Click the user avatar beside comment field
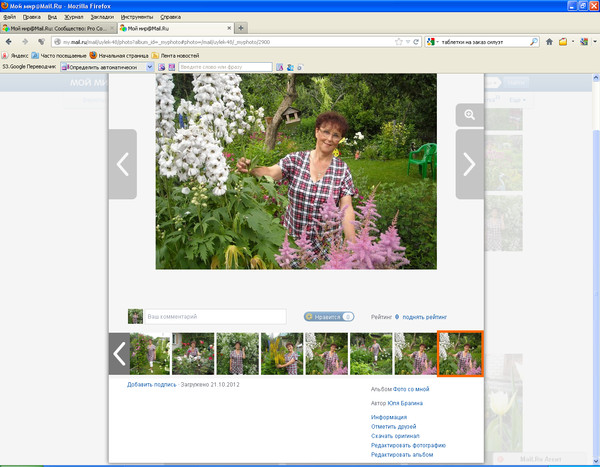Image resolution: width=600 pixels, height=467 pixels. tap(135, 317)
